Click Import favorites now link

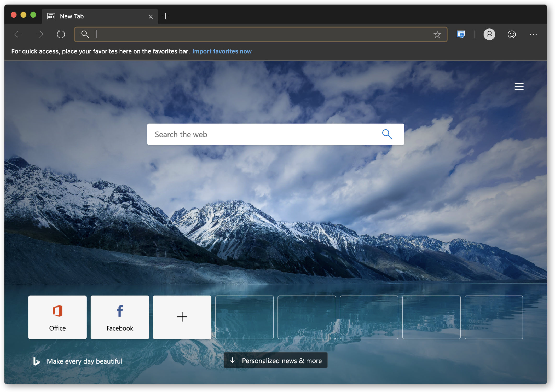222,51
